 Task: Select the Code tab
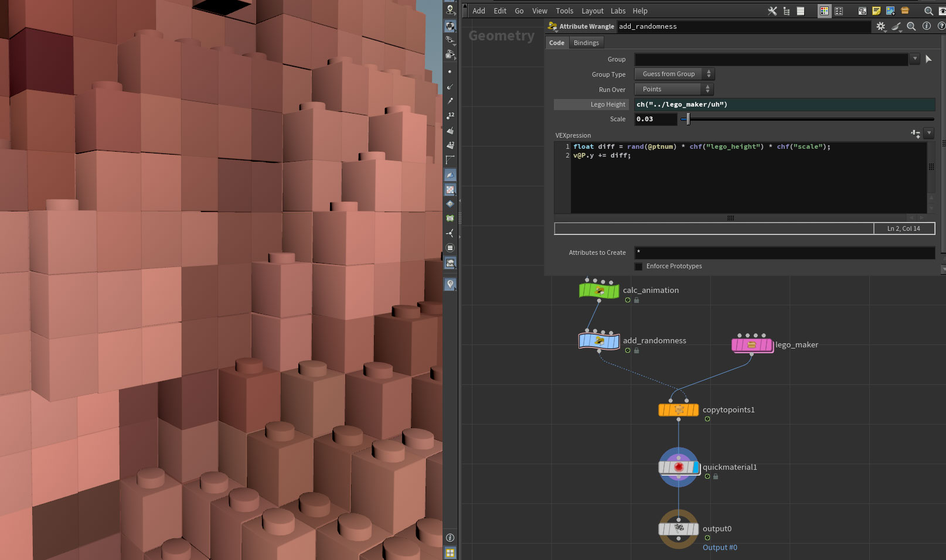[x=557, y=43]
